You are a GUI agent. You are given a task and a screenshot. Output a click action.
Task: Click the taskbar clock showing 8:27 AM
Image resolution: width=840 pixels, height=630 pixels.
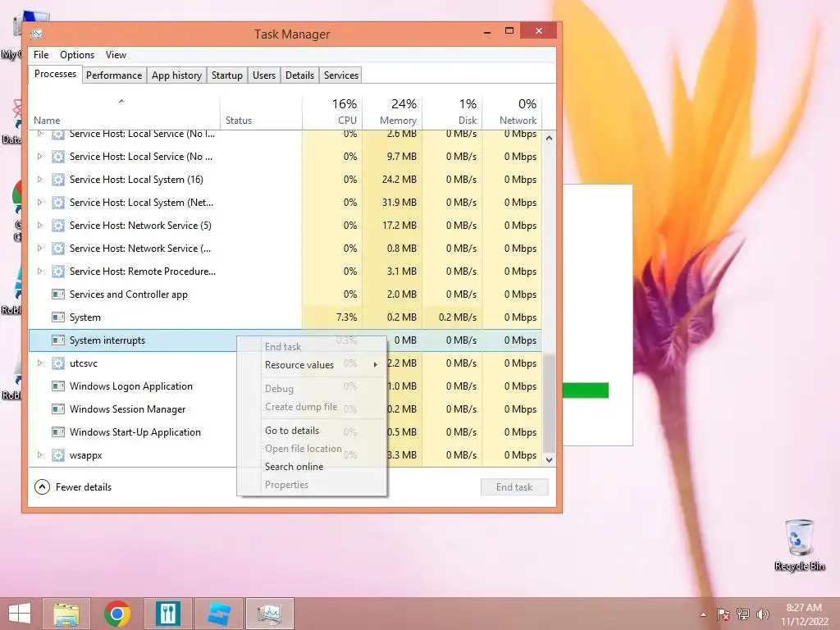(804, 614)
